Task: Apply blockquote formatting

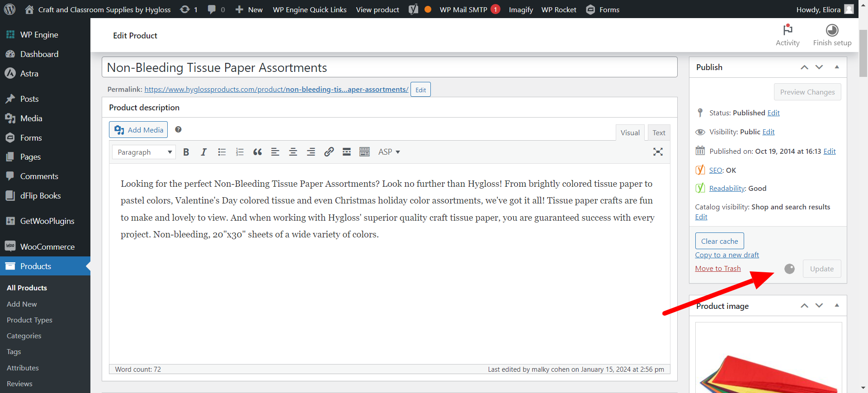Action: click(257, 152)
